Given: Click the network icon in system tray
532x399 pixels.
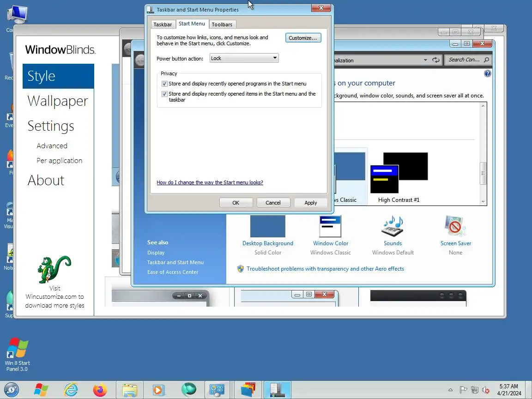Looking at the screenshot, I should coord(475,390).
